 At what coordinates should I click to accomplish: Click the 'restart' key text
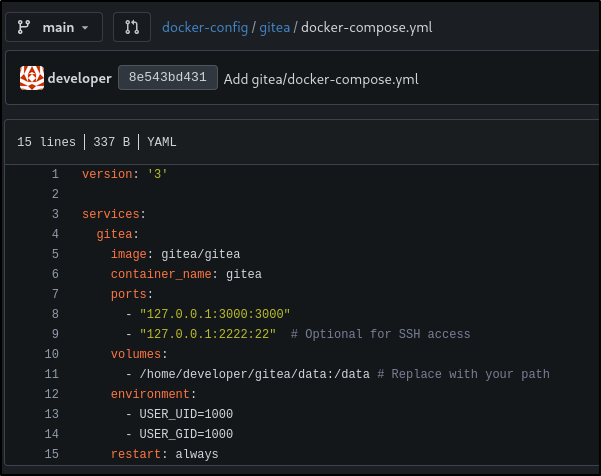tap(136, 454)
